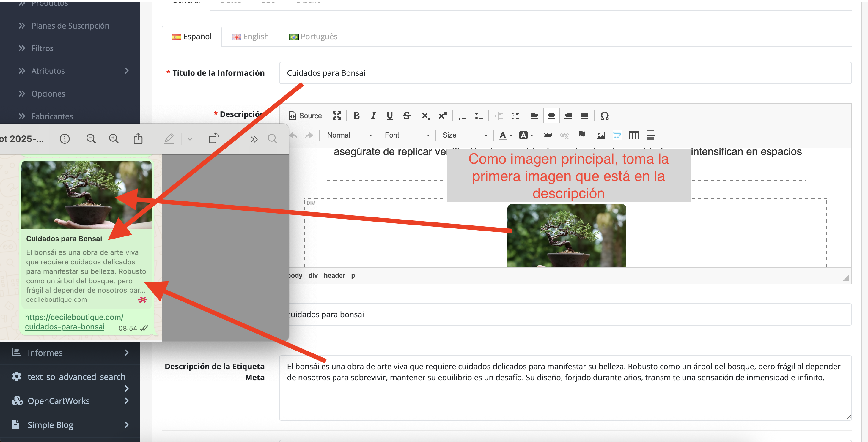The image size is (868, 442).
Task: Toggle Bold formatting in the editor
Action: click(356, 116)
